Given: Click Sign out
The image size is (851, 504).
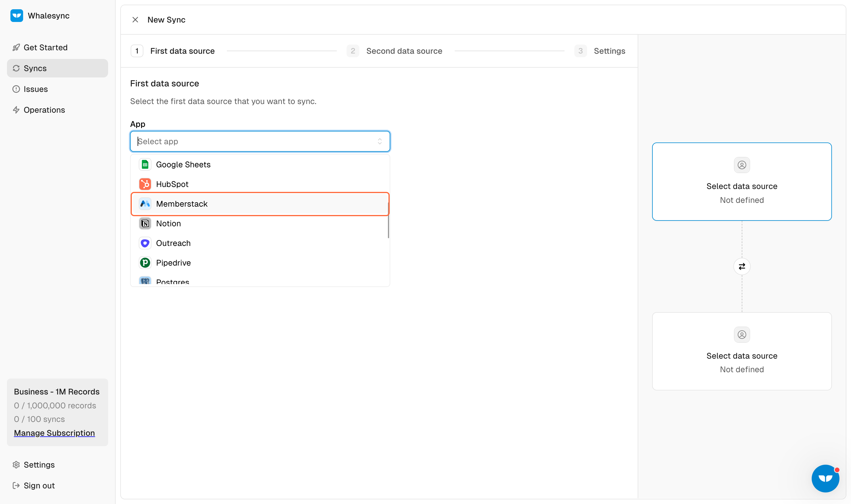Looking at the screenshot, I should pos(39,486).
